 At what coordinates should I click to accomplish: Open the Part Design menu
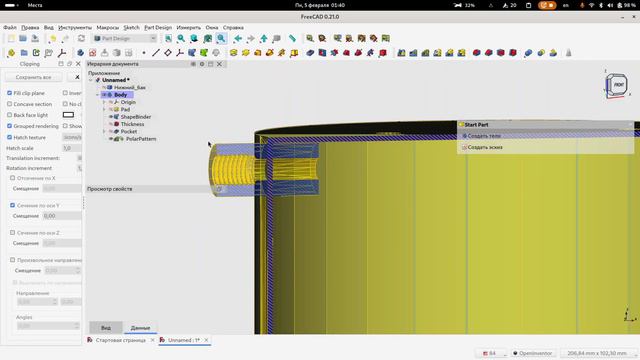(158, 27)
